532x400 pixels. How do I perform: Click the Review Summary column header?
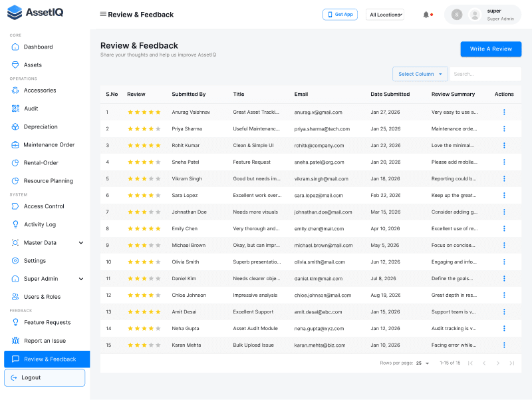click(453, 94)
